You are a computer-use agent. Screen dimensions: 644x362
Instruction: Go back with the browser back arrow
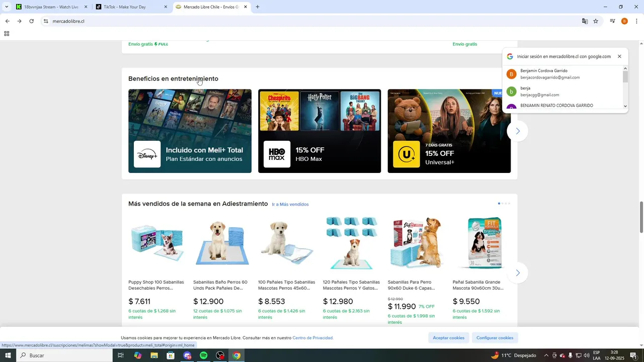coord(7,21)
